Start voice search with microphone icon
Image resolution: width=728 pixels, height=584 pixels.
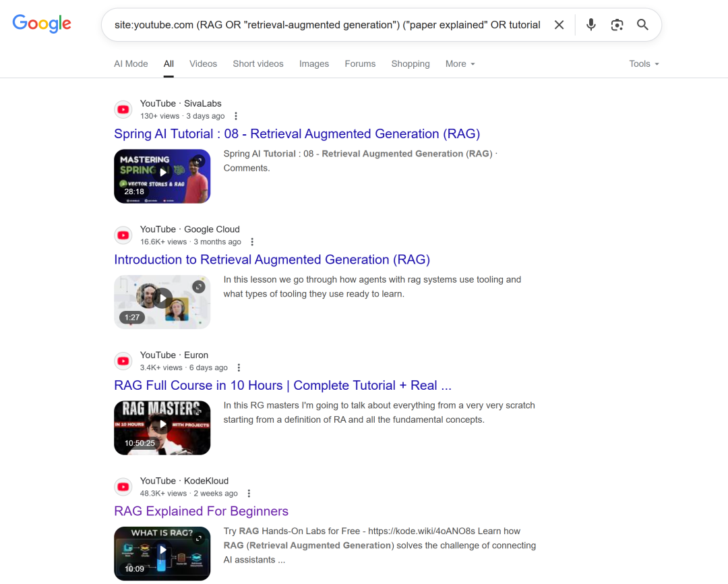tap(590, 25)
